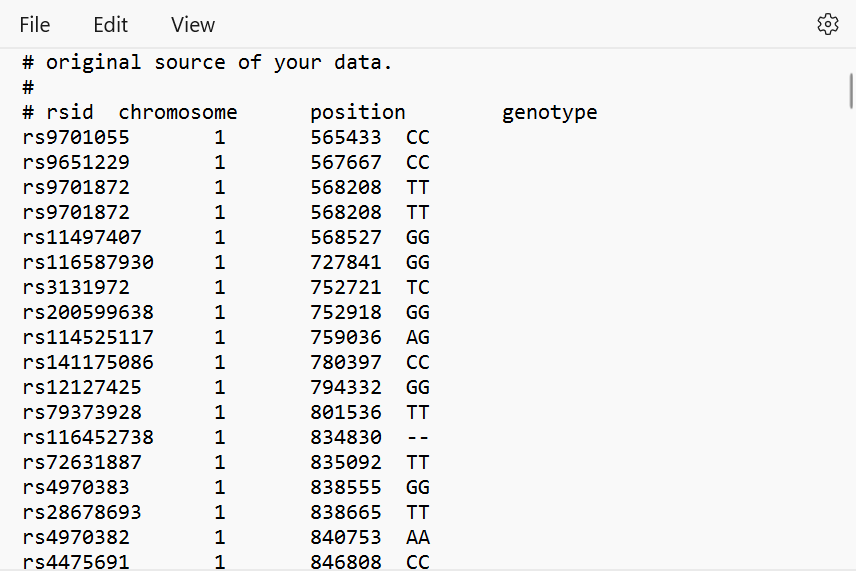Click the vertical scrollbar thumb
The width and height of the screenshot is (856, 571).
click(x=851, y=91)
